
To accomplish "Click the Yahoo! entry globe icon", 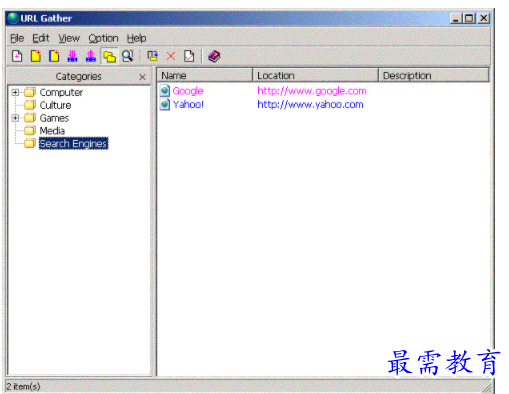I will (165, 104).
